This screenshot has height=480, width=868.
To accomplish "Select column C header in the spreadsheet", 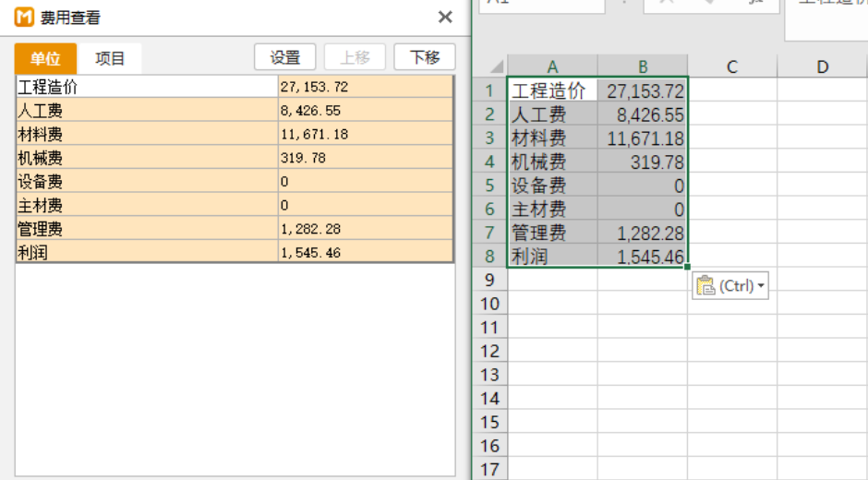I will [731, 66].
